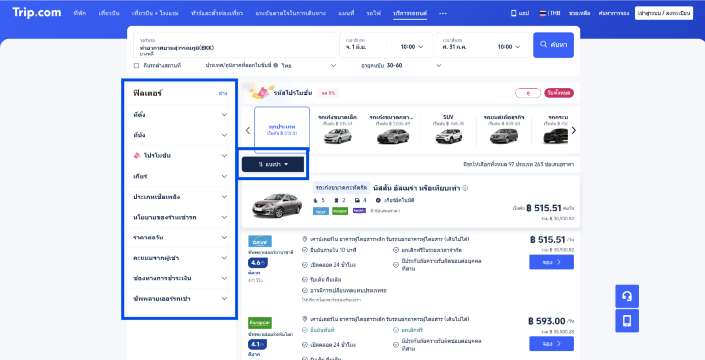The height and width of the screenshot is (360, 705).
Task: Select the all-types tab in car carousel
Action: pyautogui.click(x=282, y=130)
